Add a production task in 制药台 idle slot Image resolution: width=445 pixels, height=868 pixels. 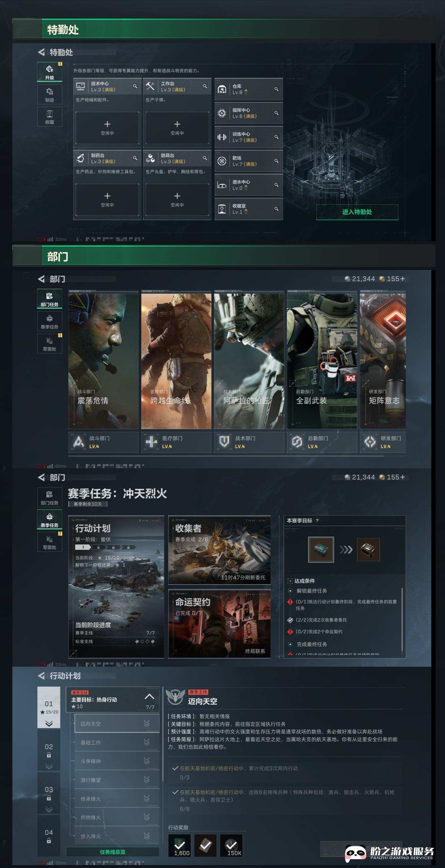(x=107, y=199)
